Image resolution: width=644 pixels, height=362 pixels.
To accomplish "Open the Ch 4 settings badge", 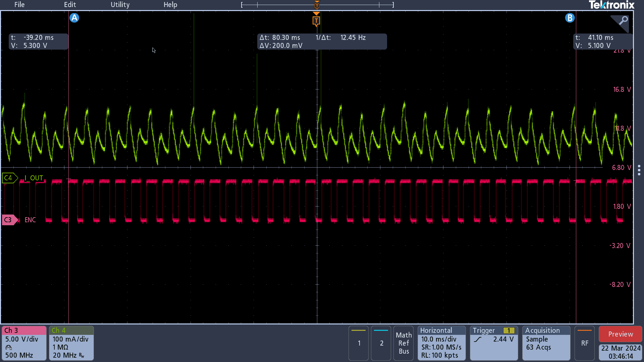I will tap(71, 343).
